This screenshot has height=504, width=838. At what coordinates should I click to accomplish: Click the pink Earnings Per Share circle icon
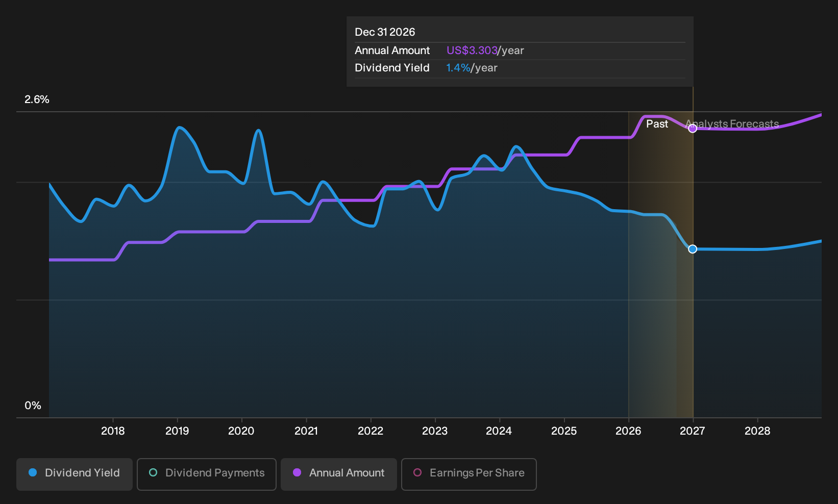pos(417,473)
